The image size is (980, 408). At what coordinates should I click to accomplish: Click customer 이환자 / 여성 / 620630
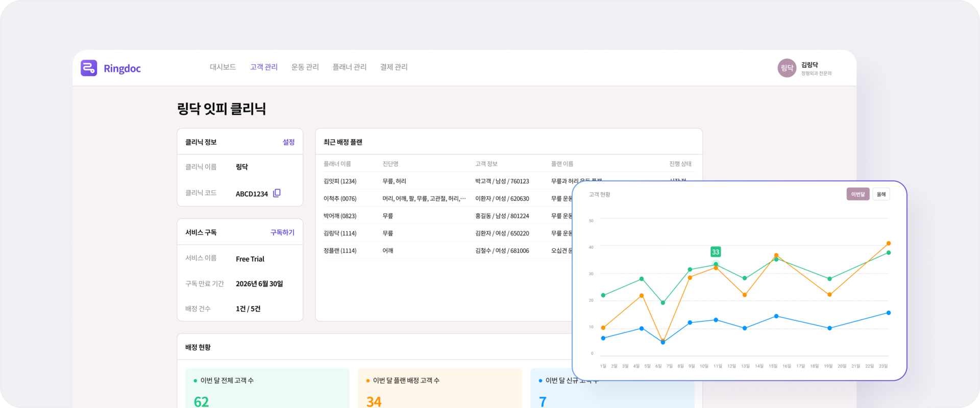pos(502,199)
